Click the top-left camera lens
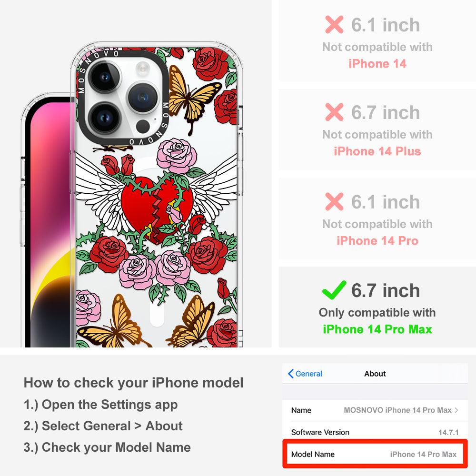This screenshot has width=476, height=476. [x=105, y=77]
